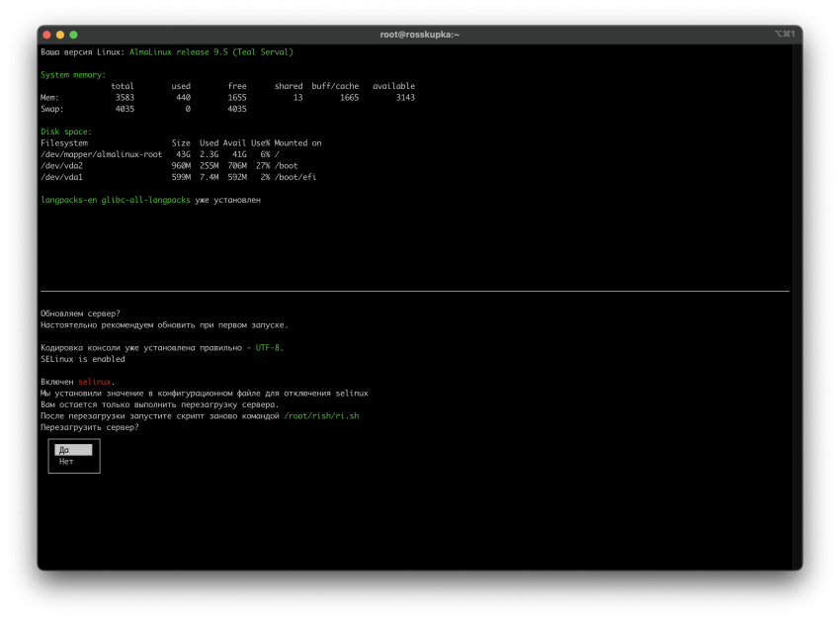Click the /root/rish/ri.sh script path
Screen dimensions: 840x620
tap(321, 416)
